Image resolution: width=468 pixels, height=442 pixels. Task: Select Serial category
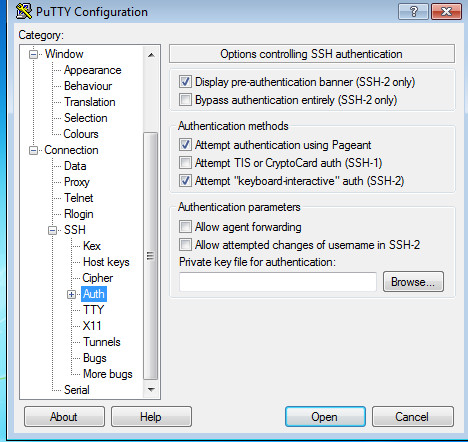(x=77, y=390)
